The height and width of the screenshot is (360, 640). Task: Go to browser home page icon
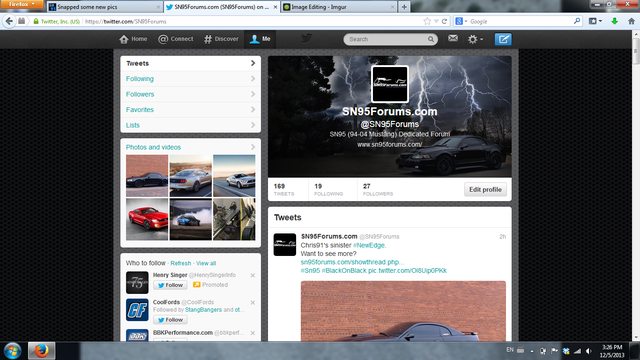pos(631,21)
